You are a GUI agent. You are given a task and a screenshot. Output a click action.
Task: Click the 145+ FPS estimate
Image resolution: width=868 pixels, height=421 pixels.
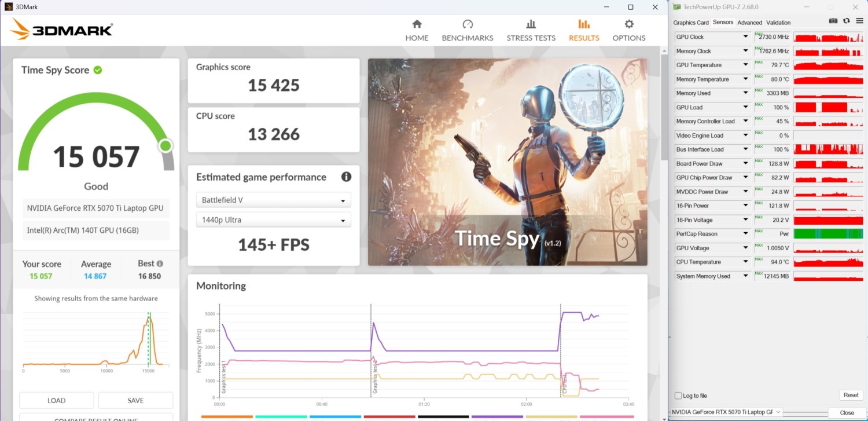click(x=274, y=245)
